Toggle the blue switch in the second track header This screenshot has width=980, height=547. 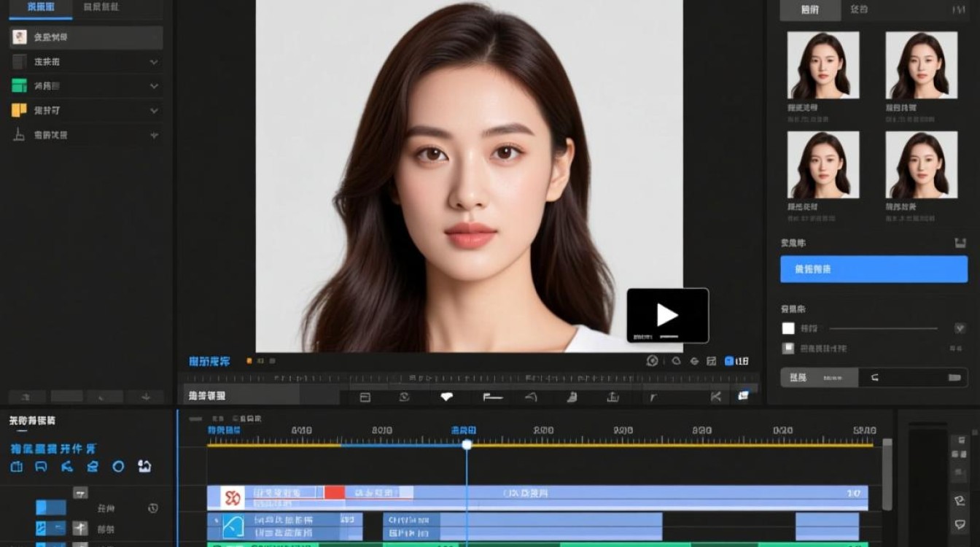tap(51, 529)
